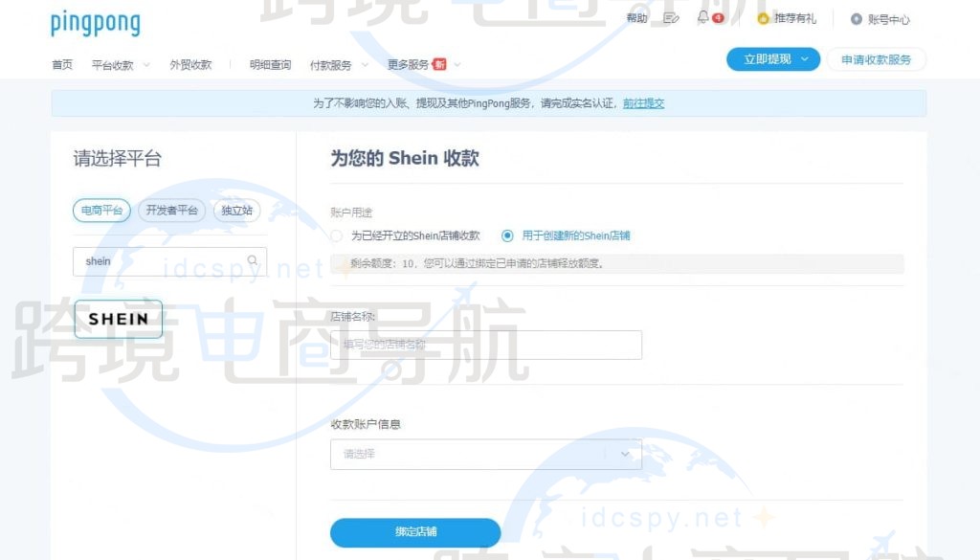Open the 收款账户信息 请选择 dropdown
This screenshot has width=980, height=560.
pyautogui.click(x=485, y=454)
